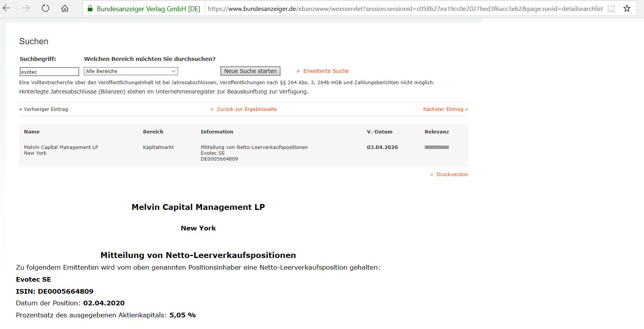Click the bold New York heading
644x329 pixels.
[x=198, y=228]
